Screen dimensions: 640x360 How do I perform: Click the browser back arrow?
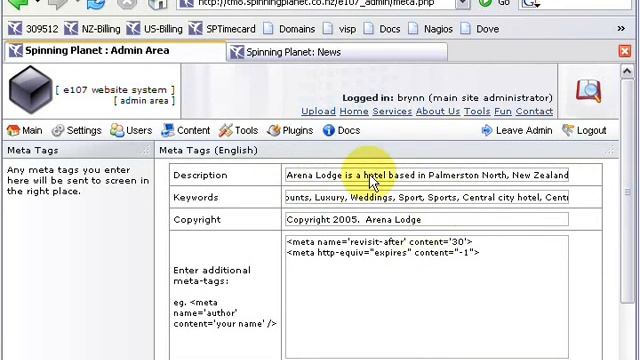coord(18,4)
